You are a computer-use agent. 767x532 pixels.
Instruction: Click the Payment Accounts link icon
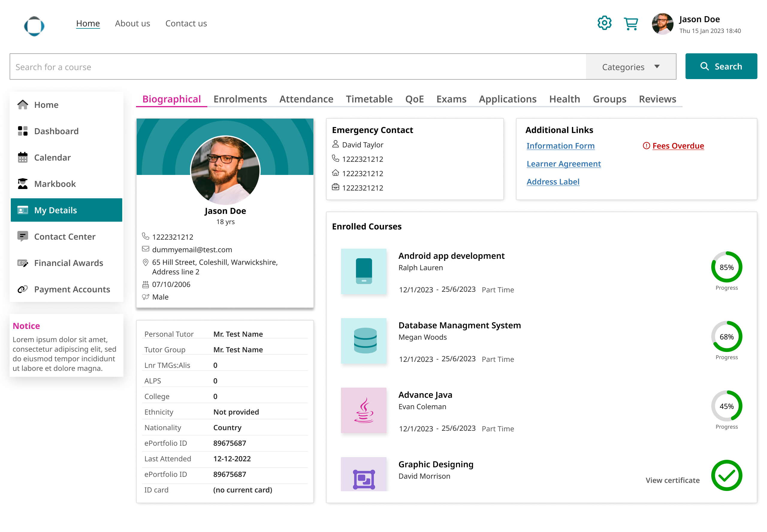[23, 289]
